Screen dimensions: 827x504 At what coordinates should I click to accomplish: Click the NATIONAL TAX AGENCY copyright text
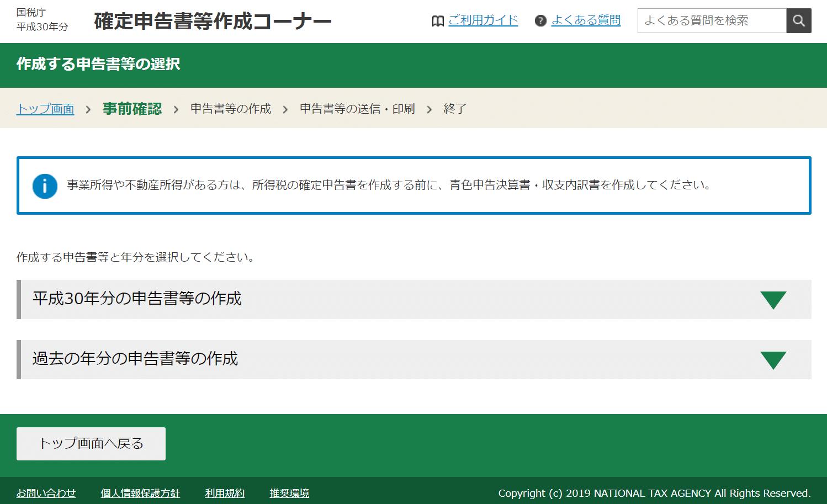654,493
